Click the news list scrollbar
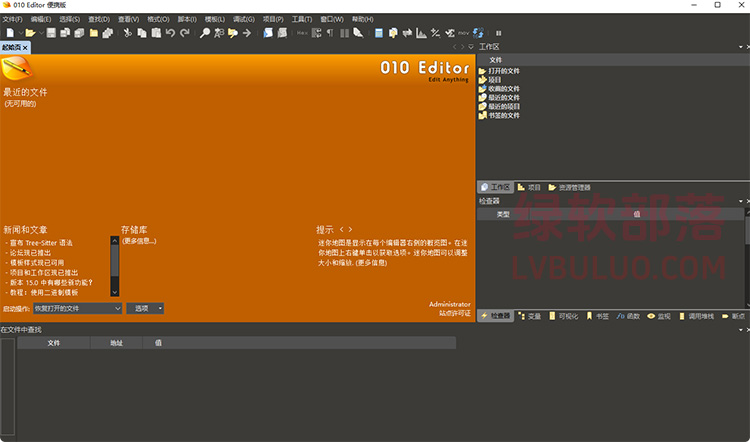750x442 pixels. click(114, 266)
